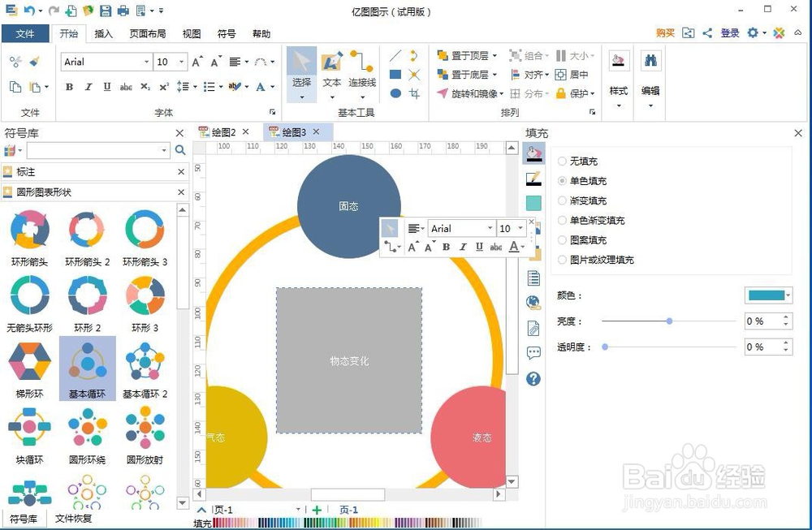Click the format painter brush icon

point(35,62)
